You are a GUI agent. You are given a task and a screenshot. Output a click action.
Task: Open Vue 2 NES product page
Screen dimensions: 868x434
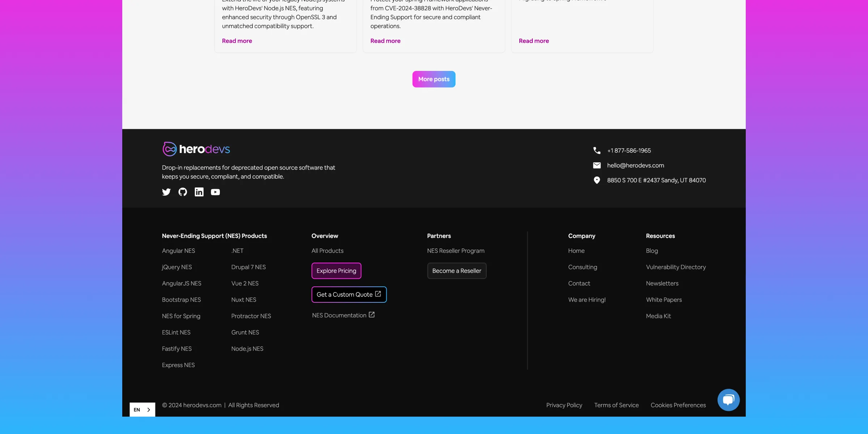click(245, 283)
